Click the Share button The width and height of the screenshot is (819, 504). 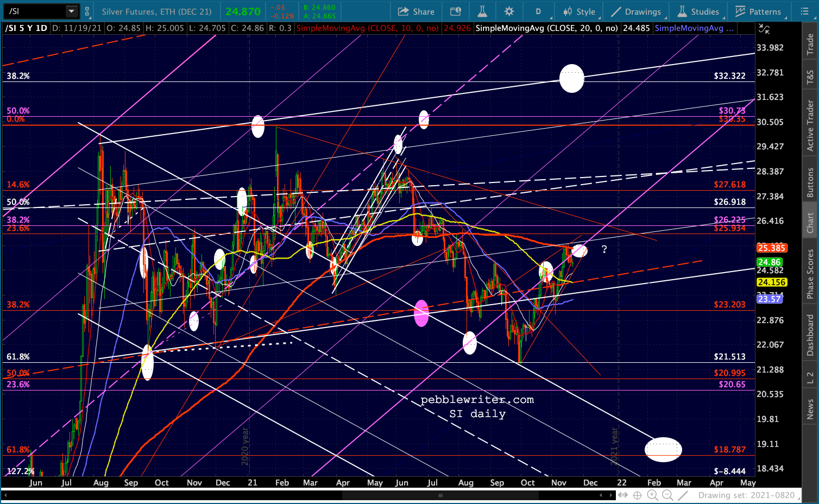pos(416,11)
